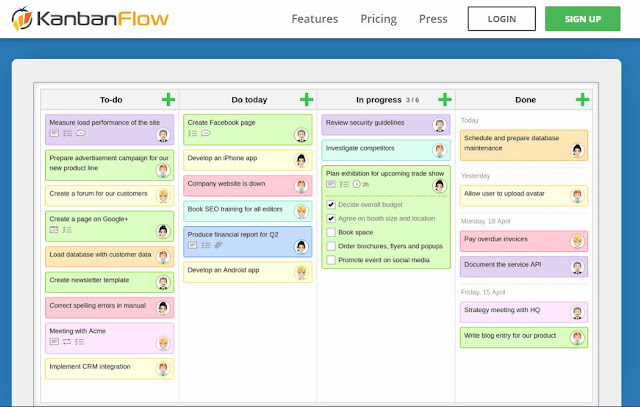
Task: Click subtasks icon on Produce financial report card
Action: [x=206, y=245]
